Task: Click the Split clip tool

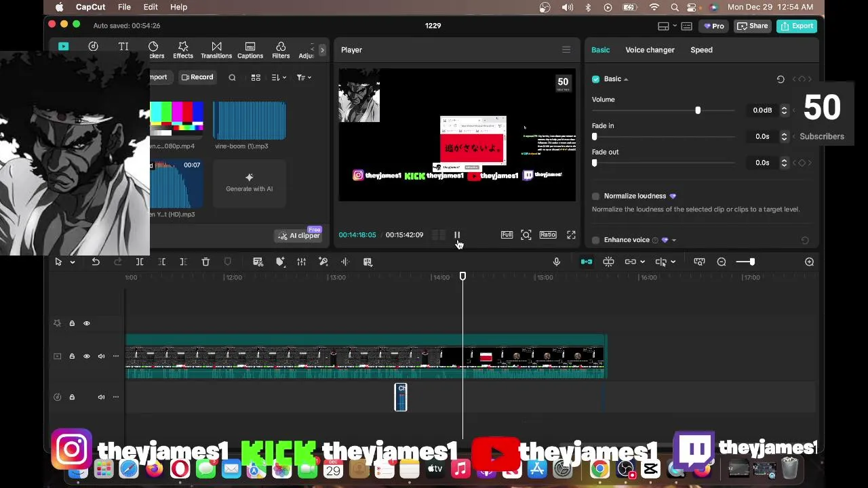Action: pos(140,262)
